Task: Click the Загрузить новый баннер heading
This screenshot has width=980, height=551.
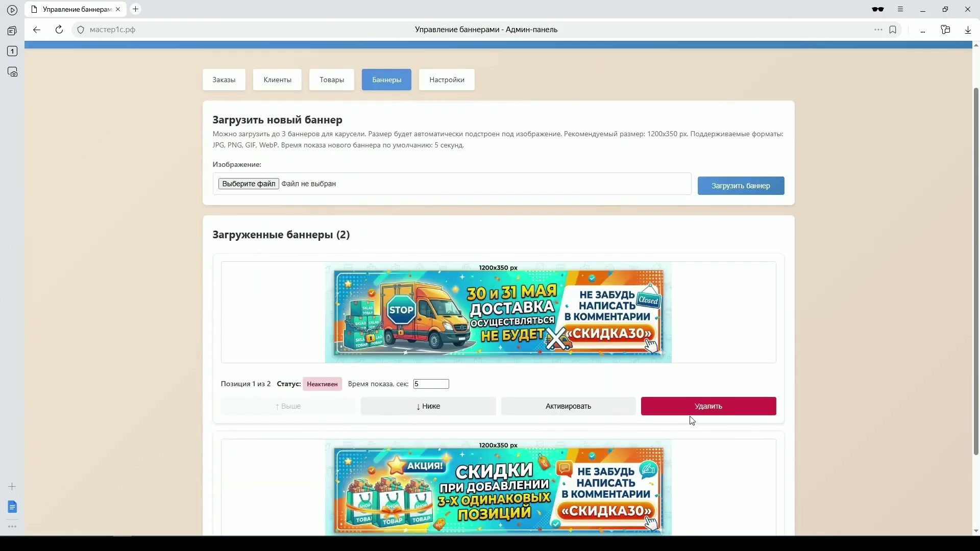Action: (278, 120)
